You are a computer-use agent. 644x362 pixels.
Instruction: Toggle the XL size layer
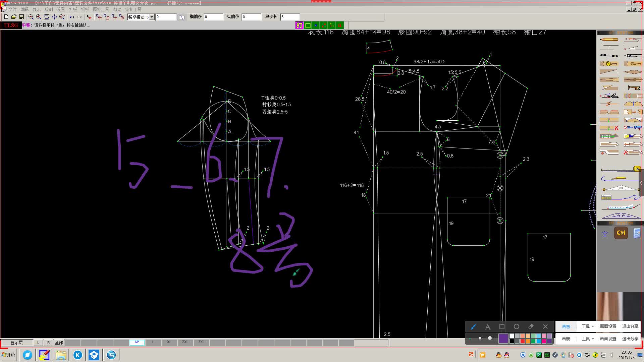169,342
